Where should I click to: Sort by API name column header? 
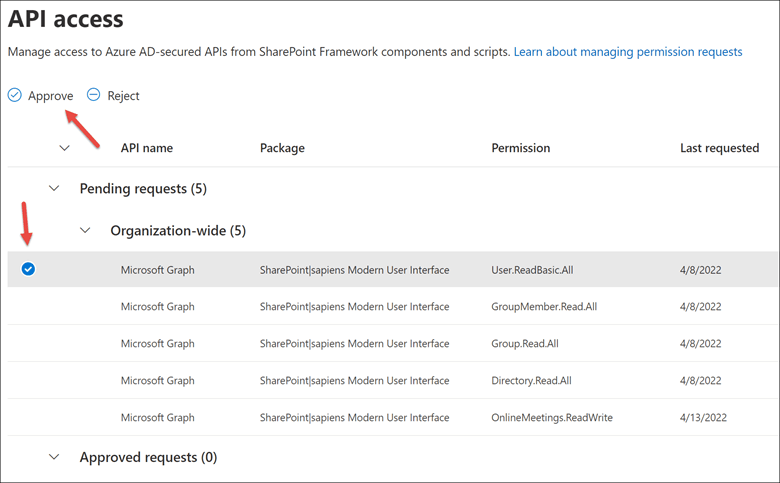[x=146, y=148]
